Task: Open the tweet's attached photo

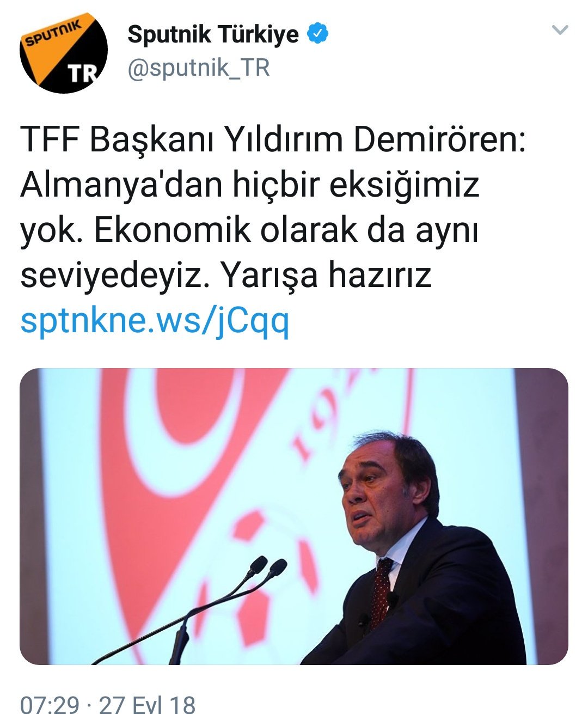Action: [294, 516]
